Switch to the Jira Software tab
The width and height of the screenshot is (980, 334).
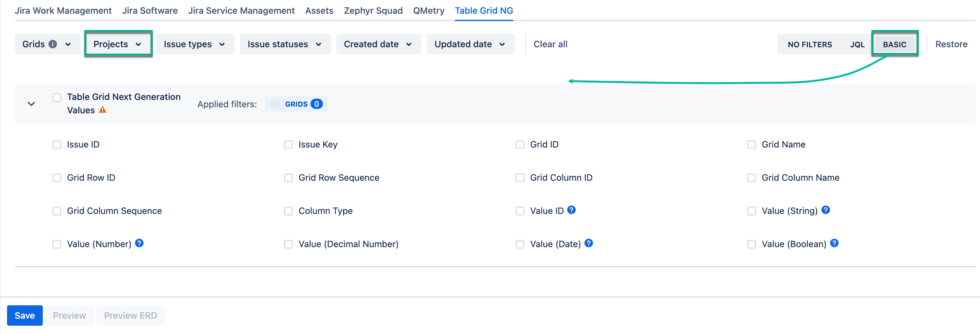(150, 11)
